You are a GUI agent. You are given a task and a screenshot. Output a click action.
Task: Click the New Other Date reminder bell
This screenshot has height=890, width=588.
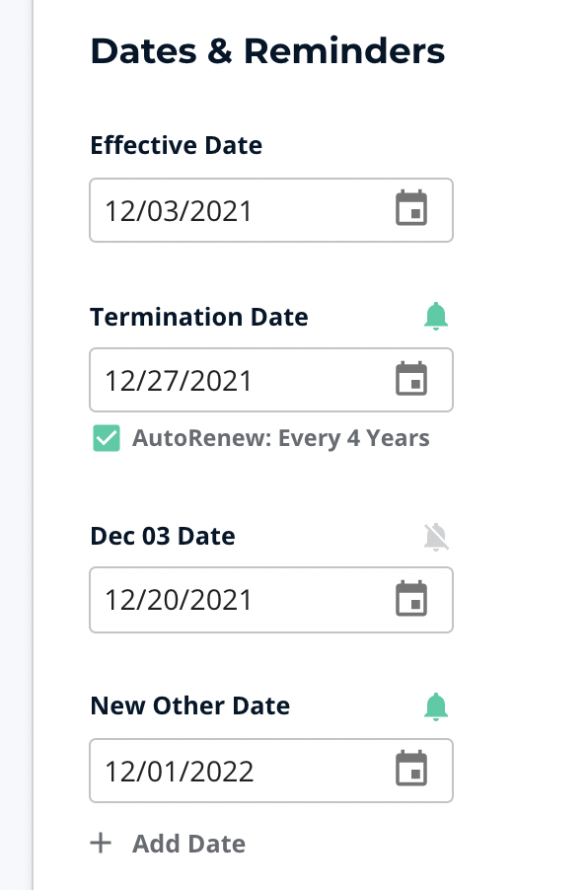436,706
